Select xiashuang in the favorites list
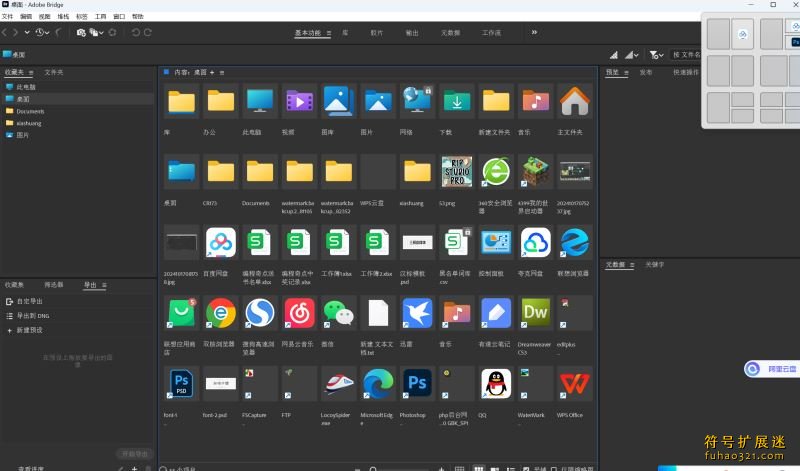This screenshot has height=471, width=800. click(x=29, y=123)
